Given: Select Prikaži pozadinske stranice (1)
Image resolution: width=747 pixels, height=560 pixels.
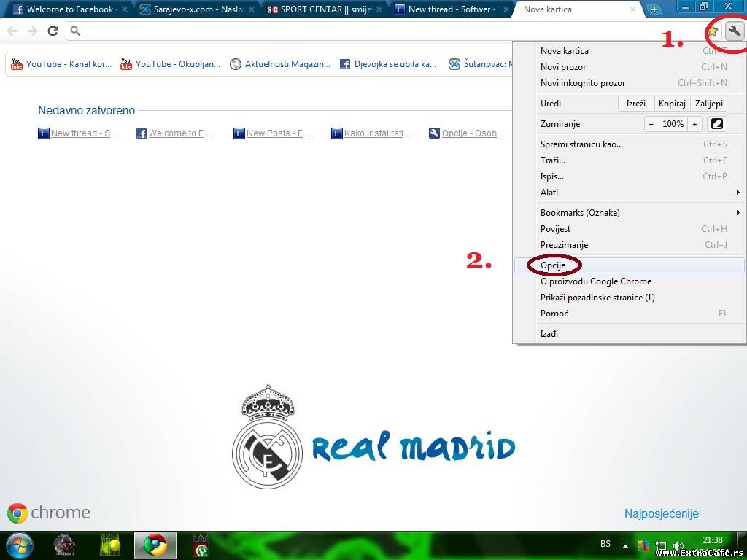Looking at the screenshot, I should point(630,297).
